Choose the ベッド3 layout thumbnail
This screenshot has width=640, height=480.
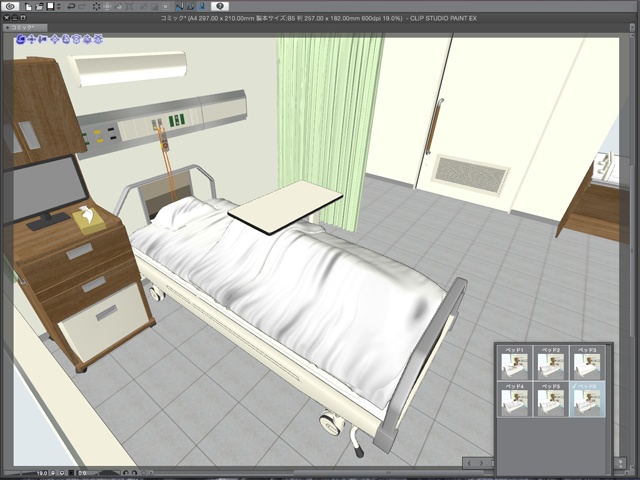tap(587, 363)
